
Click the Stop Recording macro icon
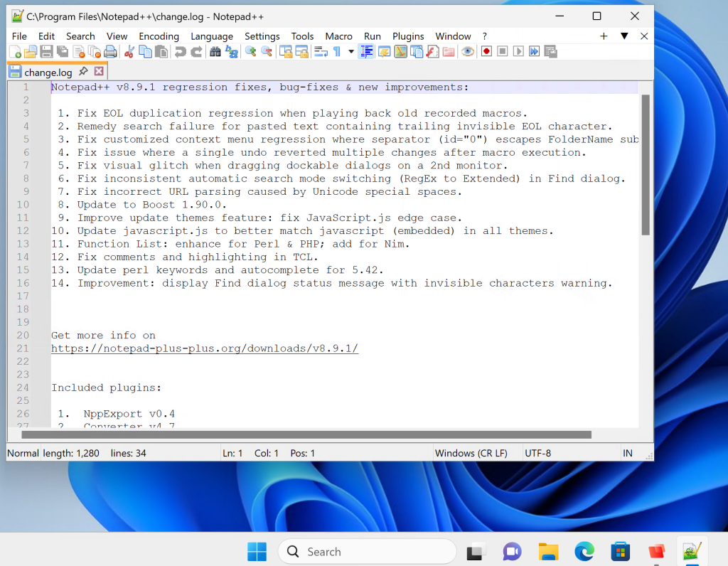click(503, 51)
